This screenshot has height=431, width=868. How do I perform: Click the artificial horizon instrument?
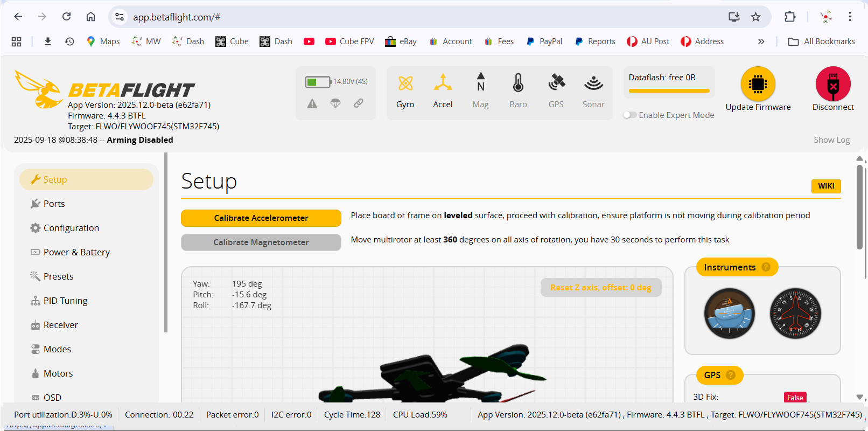click(x=729, y=313)
